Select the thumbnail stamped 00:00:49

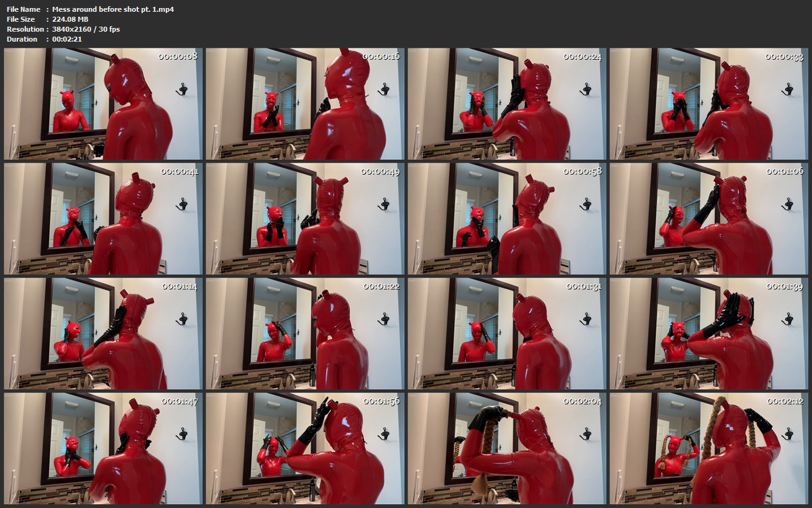click(x=305, y=219)
